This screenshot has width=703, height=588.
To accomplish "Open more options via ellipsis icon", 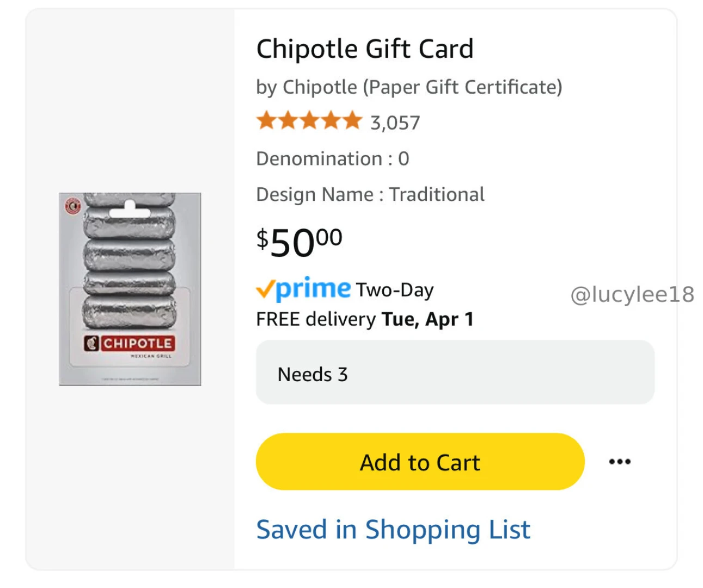I will coord(620,461).
